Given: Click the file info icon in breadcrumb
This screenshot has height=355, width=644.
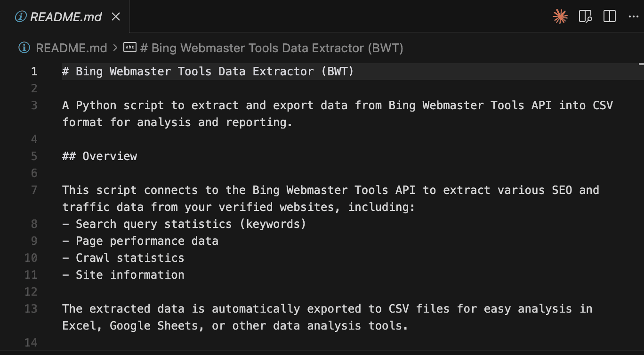Looking at the screenshot, I should pyautogui.click(x=24, y=48).
